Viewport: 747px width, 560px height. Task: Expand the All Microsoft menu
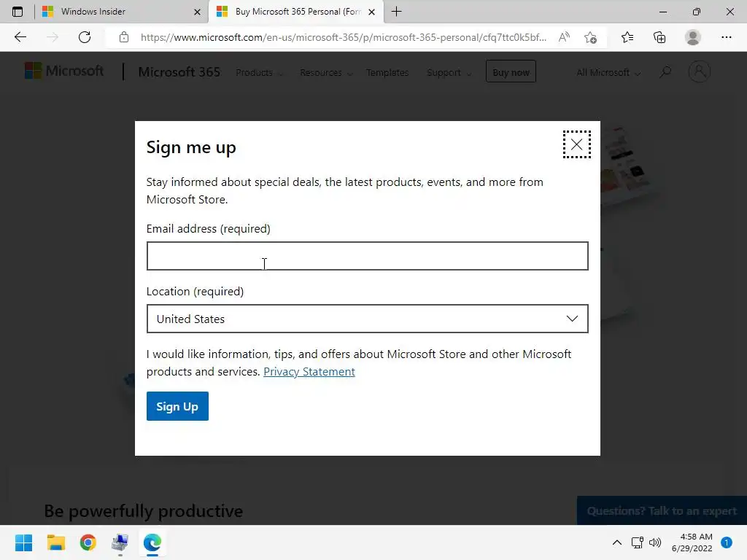point(608,72)
